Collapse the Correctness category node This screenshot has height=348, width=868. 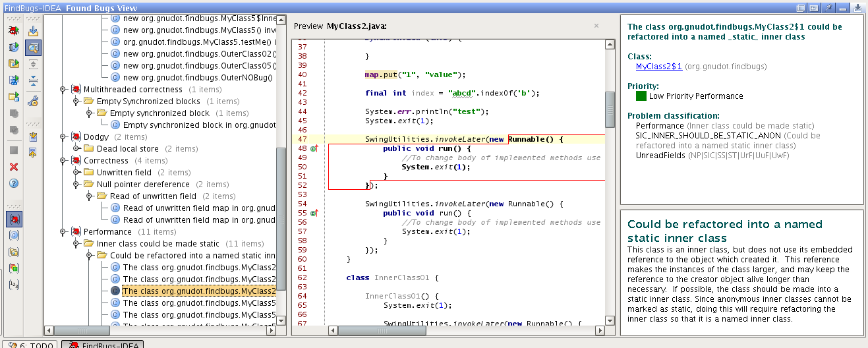[63, 161]
